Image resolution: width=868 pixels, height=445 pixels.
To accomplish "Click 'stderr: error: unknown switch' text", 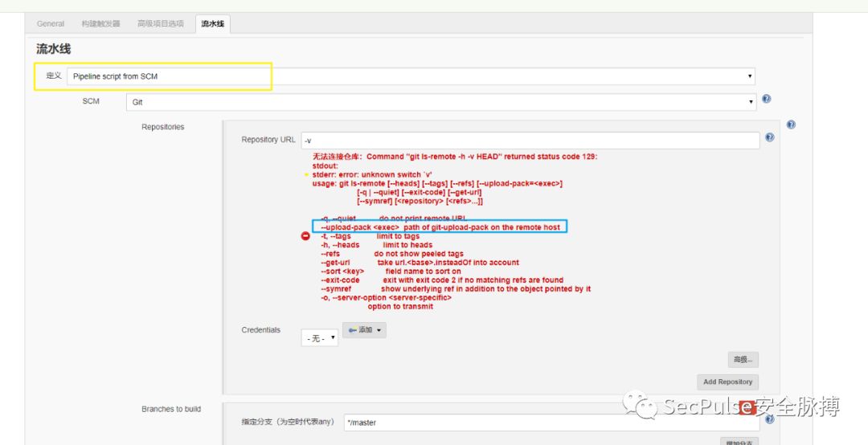I will click(372, 174).
